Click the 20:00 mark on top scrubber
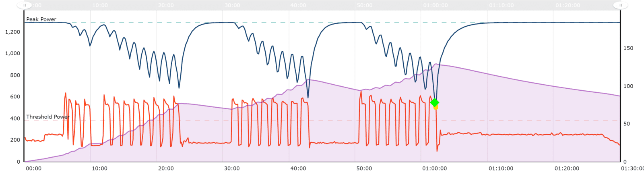This screenshot has height=175, width=644. tap(166, 5)
